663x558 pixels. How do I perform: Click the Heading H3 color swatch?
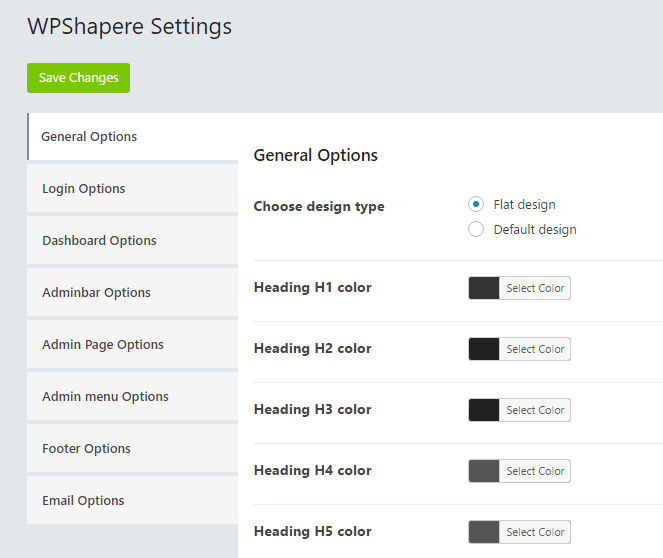484,410
